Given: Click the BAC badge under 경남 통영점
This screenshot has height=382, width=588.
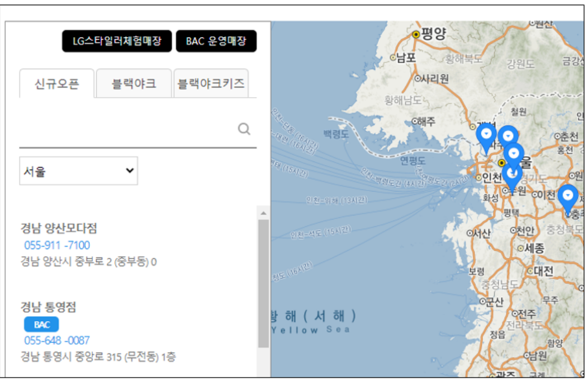Looking at the screenshot, I should (x=41, y=324).
